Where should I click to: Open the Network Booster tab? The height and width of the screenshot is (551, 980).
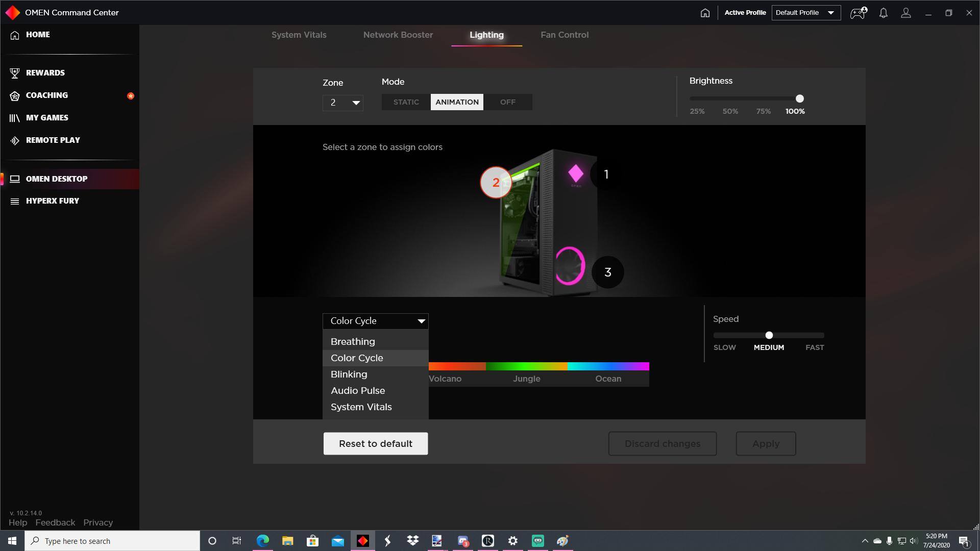pyautogui.click(x=398, y=35)
